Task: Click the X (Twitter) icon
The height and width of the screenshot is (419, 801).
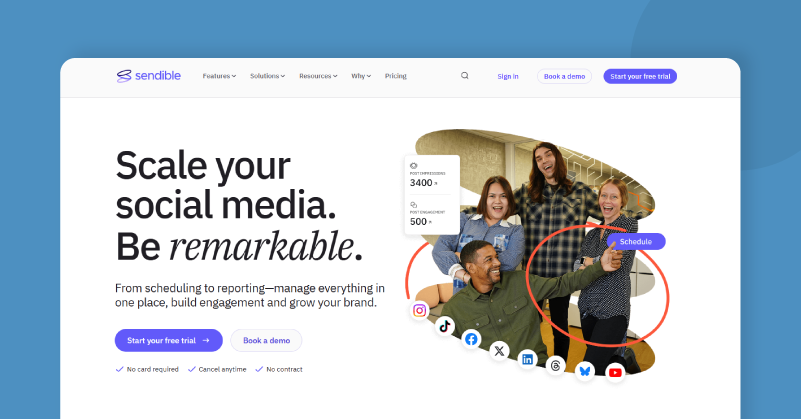Action: coord(499,351)
